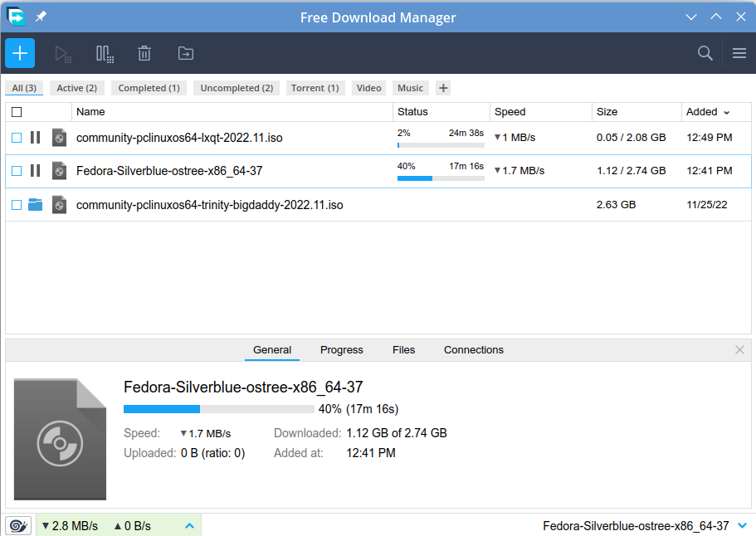Click the disc file icon of lxqt iso
The image size is (756, 536).
point(59,138)
